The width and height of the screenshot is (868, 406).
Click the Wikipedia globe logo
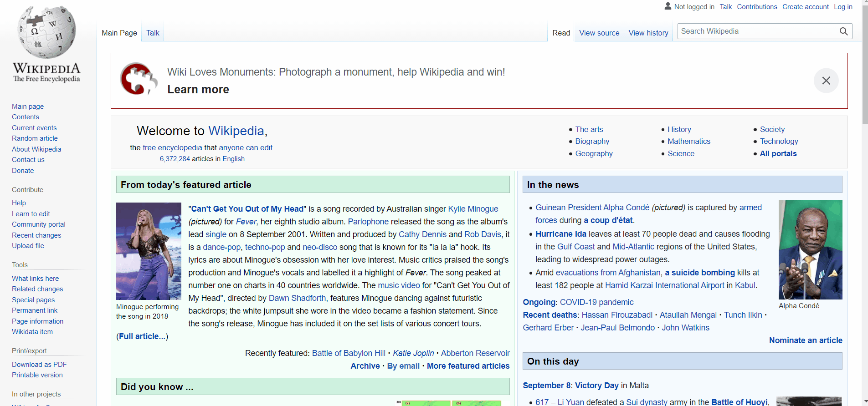click(47, 32)
